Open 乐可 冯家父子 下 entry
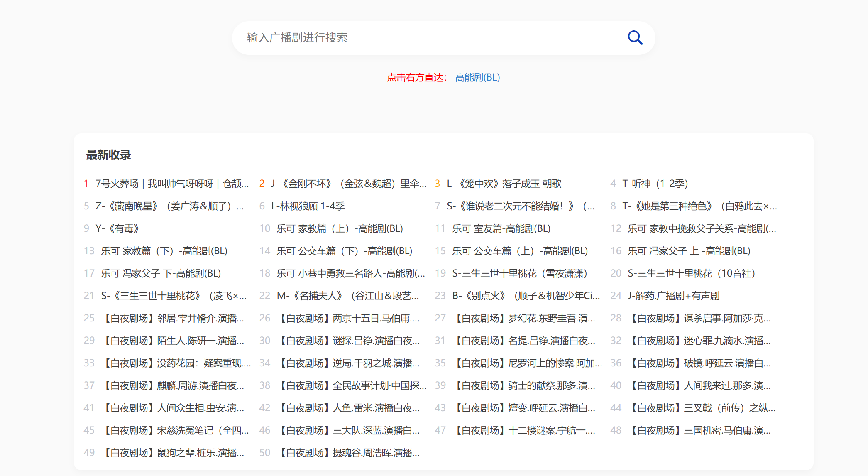 coord(161,273)
